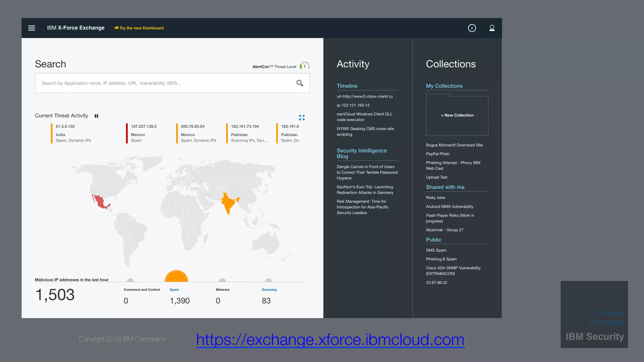Open the user profile icon

[x=492, y=28]
